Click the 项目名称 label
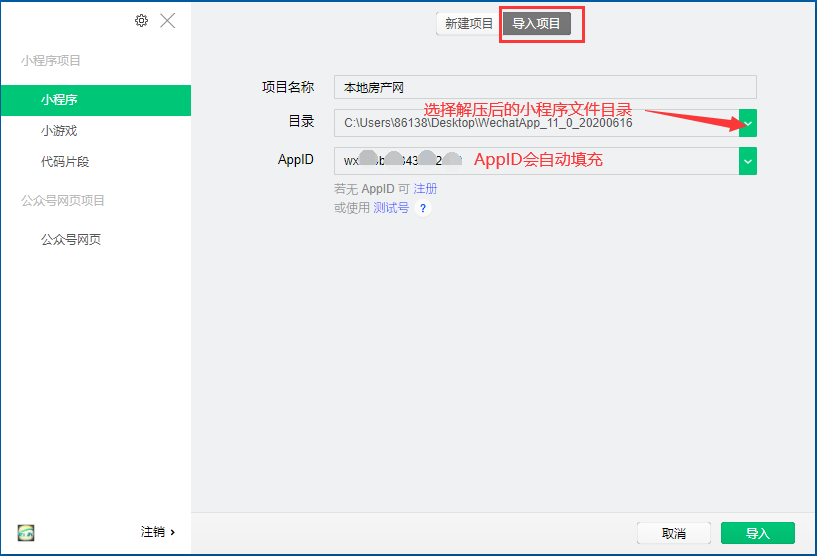This screenshot has width=817, height=556. click(288, 87)
